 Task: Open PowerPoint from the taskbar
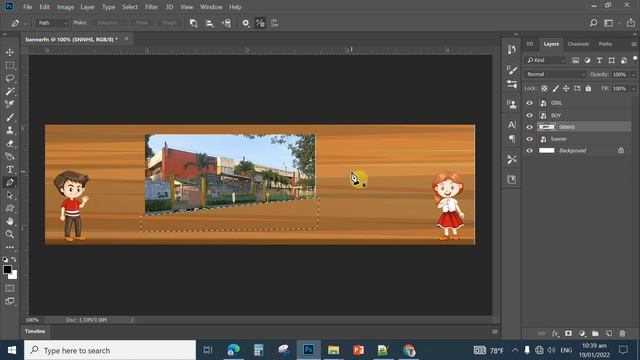point(358,350)
